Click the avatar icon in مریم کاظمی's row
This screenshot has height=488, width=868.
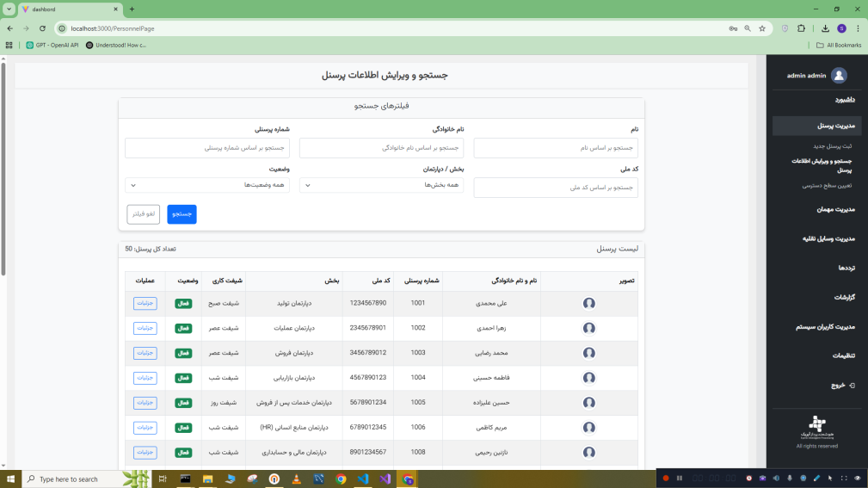click(589, 427)
